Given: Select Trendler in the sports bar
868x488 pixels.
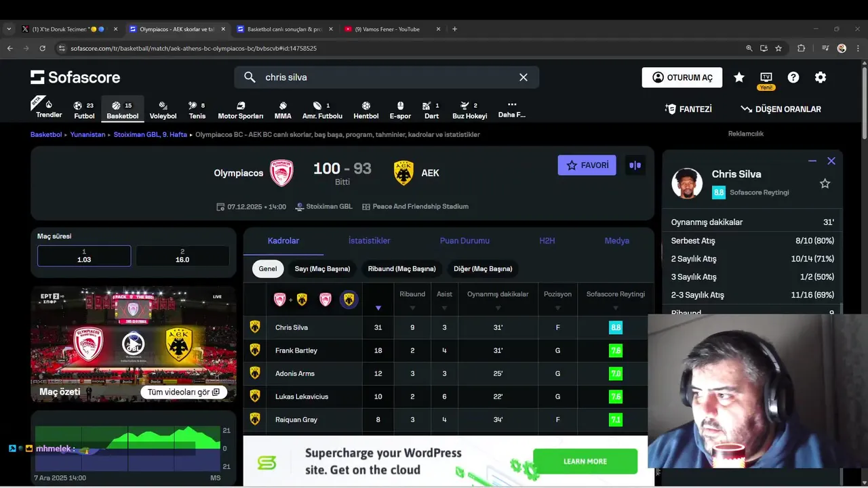Looking at the screenshot, I should coord(49,108).
